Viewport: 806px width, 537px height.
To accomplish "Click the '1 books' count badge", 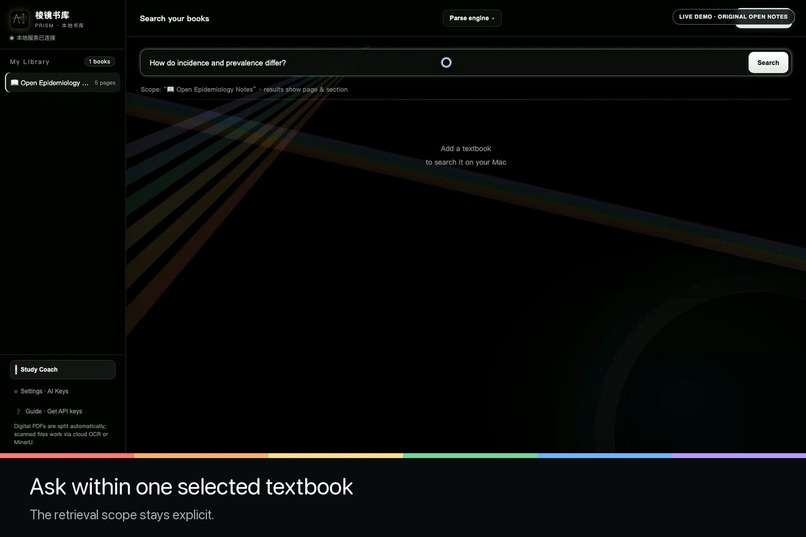I will tap(99, 62).
